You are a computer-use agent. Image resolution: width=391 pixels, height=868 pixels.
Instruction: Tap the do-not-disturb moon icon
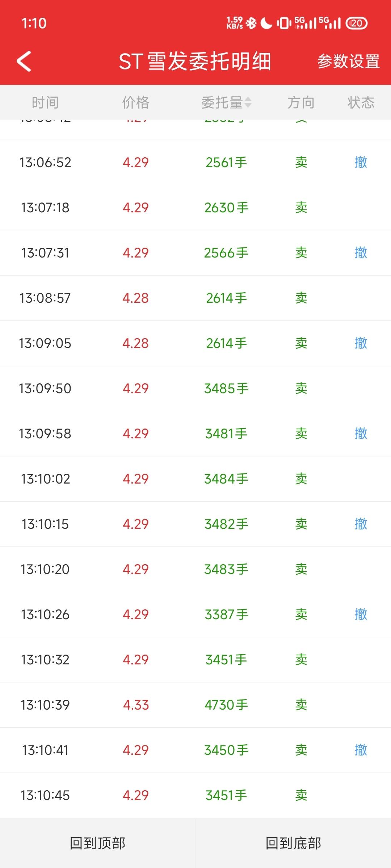[266, 23]
